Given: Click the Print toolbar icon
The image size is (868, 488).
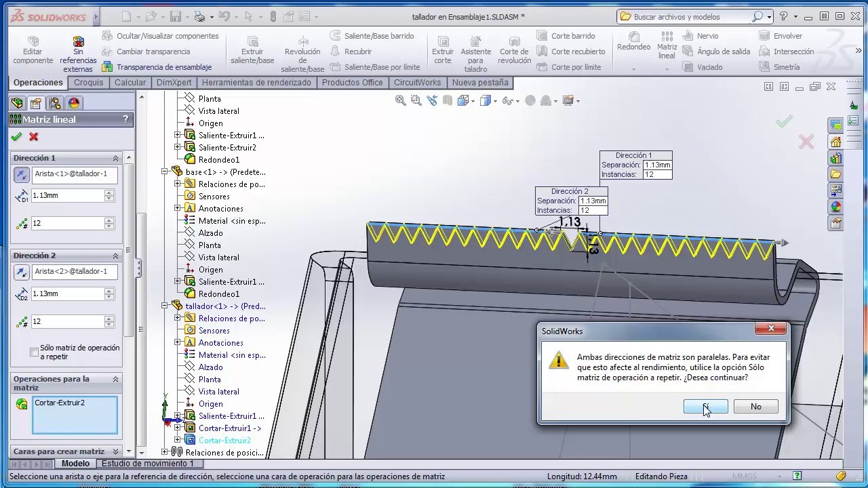Looking at the screenshot, I should click(199, 17).
